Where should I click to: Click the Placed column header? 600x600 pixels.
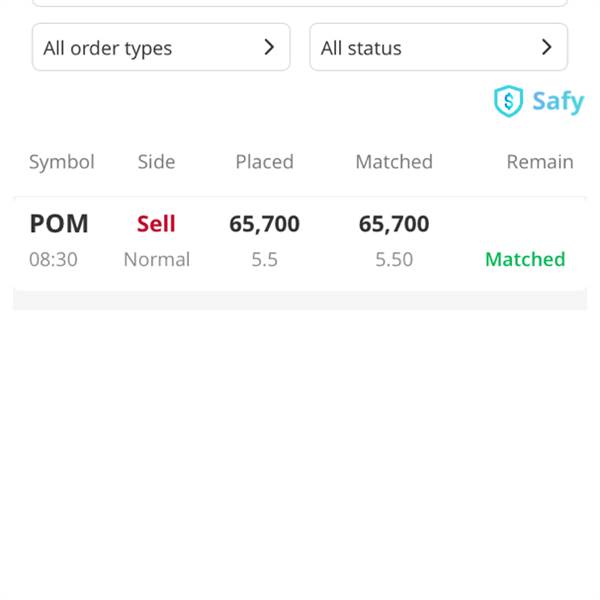(x=264, y=162)
